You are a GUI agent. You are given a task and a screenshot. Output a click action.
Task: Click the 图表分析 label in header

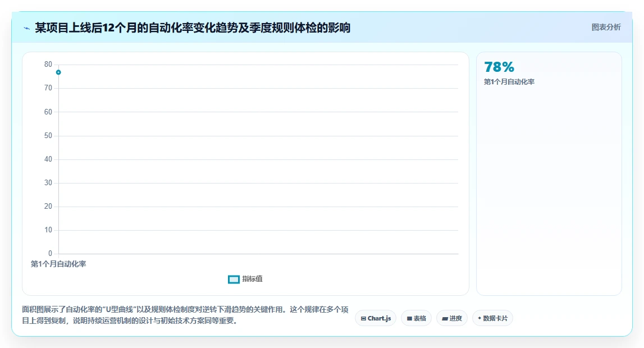[606, 27]
